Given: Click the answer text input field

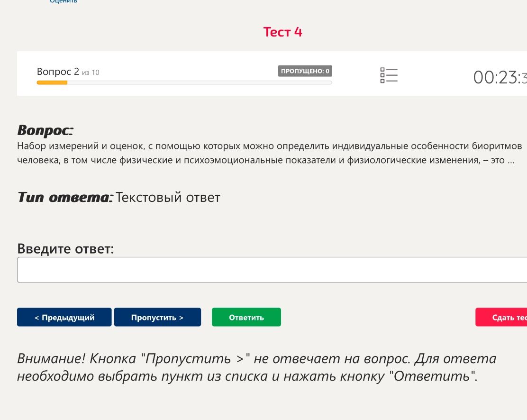Looking at the screenshot, I should (x=272, y=270).
